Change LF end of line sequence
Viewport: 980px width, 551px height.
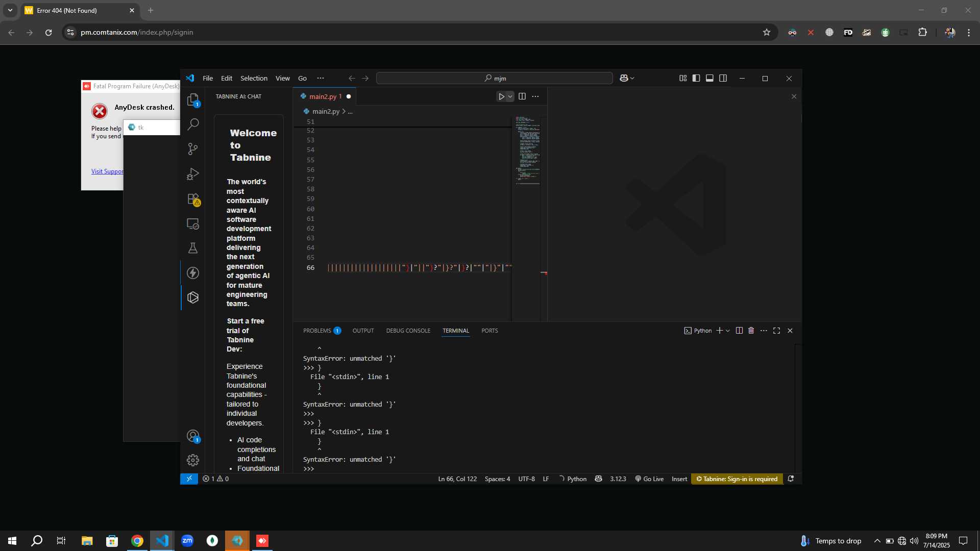tap(546, 479)
